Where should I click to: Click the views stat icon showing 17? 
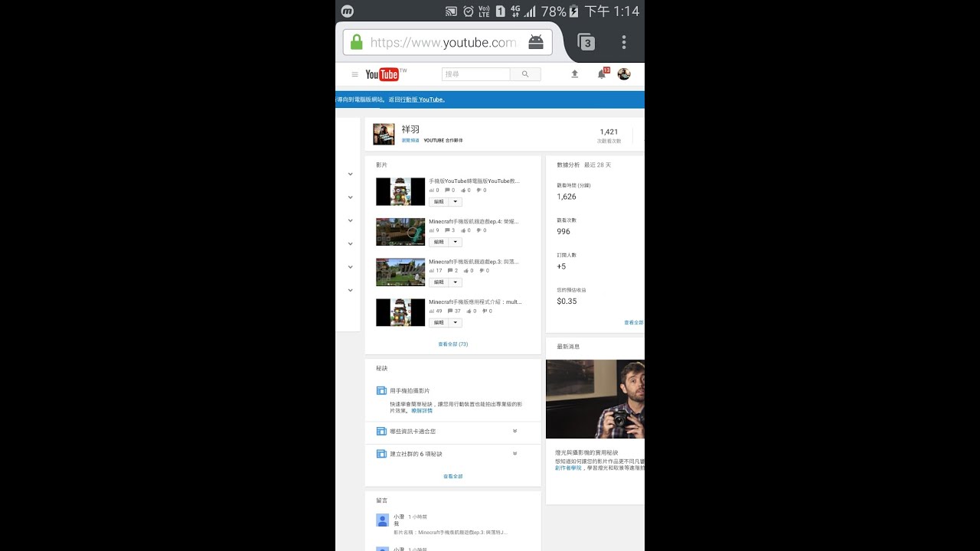click(432, 271)
